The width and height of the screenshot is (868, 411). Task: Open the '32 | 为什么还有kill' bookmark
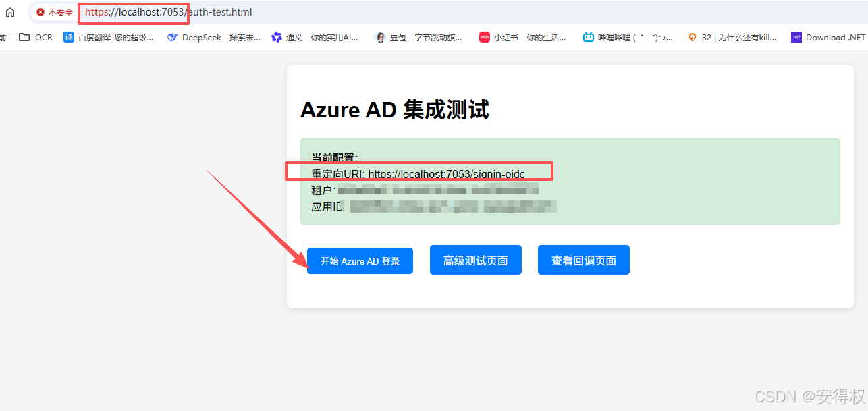(732, 38)
